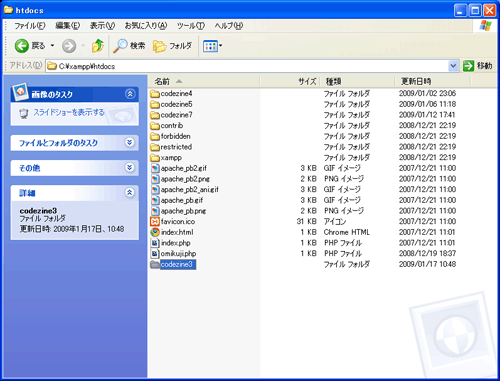Select the apache_pb.png file icon

click(x=155, y=211)
